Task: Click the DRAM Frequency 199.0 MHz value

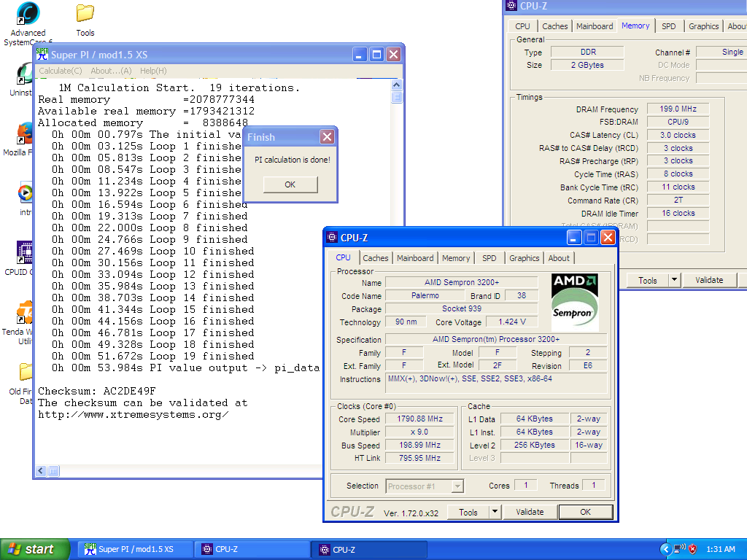Action: [678, 109]
